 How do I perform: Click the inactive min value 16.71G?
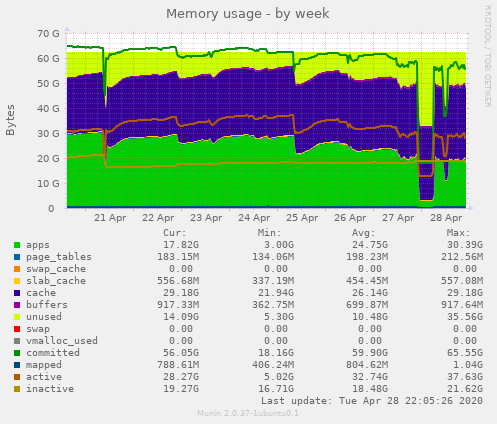click(x=276, y=389)
